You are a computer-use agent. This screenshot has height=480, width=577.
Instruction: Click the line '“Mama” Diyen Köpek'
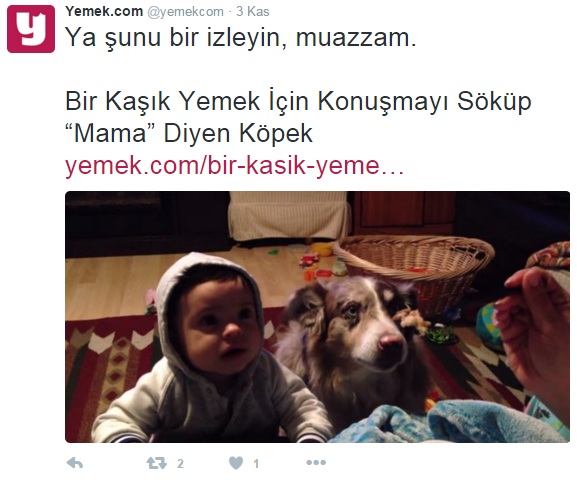(x=189, y=133)
